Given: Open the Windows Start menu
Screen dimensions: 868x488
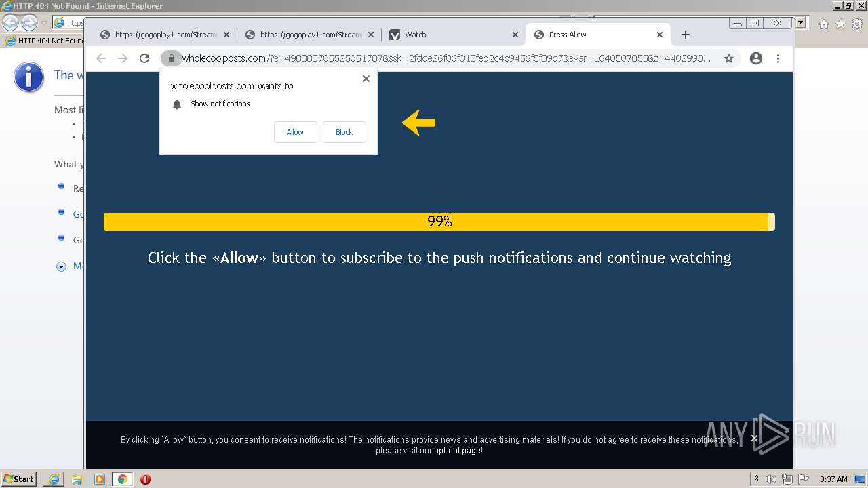Looking at the screenshot, I should [19, 479].
